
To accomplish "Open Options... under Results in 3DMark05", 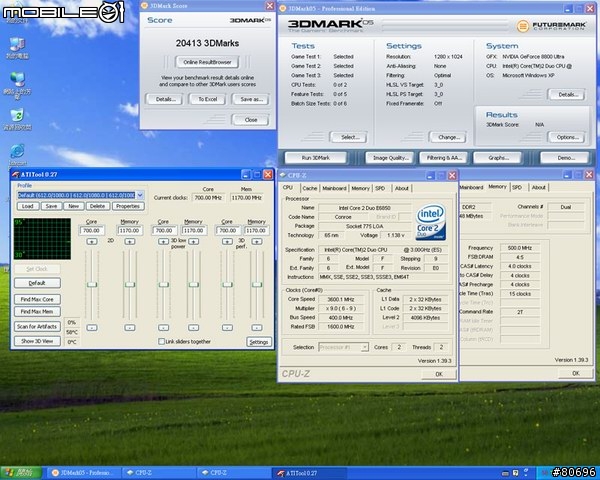I will (x=567, y=137).
